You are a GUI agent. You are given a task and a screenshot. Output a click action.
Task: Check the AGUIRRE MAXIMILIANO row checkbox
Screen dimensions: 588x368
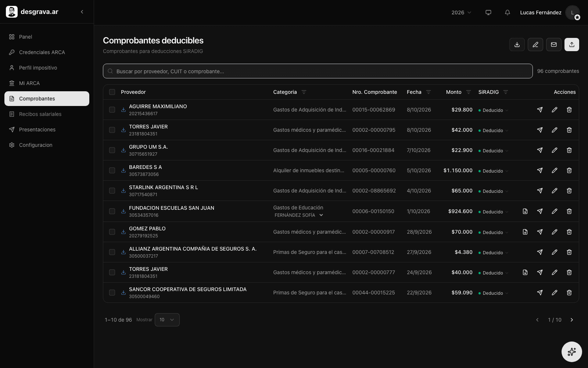point(112,110)
